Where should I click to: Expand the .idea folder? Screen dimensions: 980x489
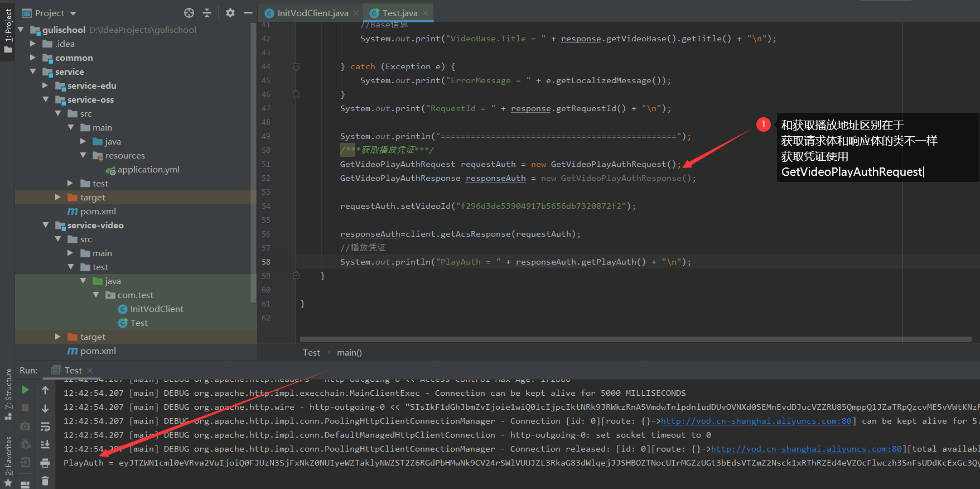[x=33, y=44]
